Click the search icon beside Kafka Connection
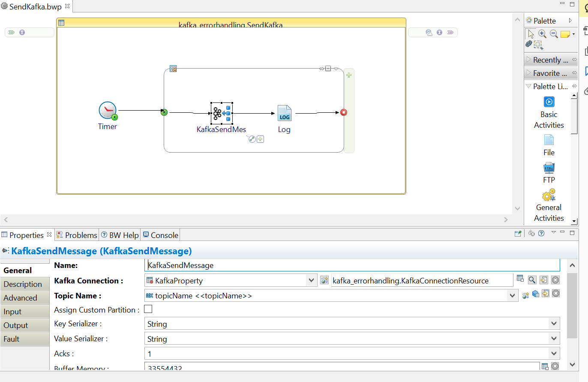This screenshot has height=382, width=588. tap(532, 280)
